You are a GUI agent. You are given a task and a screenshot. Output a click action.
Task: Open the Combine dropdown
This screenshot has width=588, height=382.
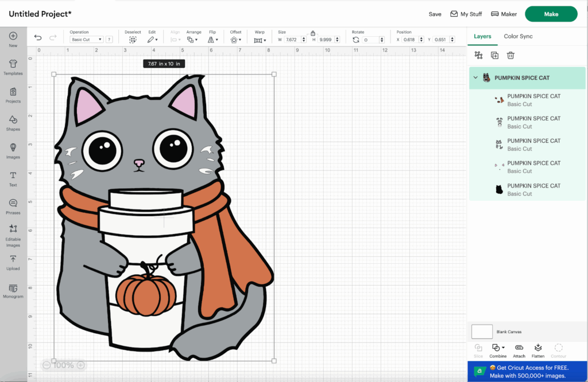point(498,348)
